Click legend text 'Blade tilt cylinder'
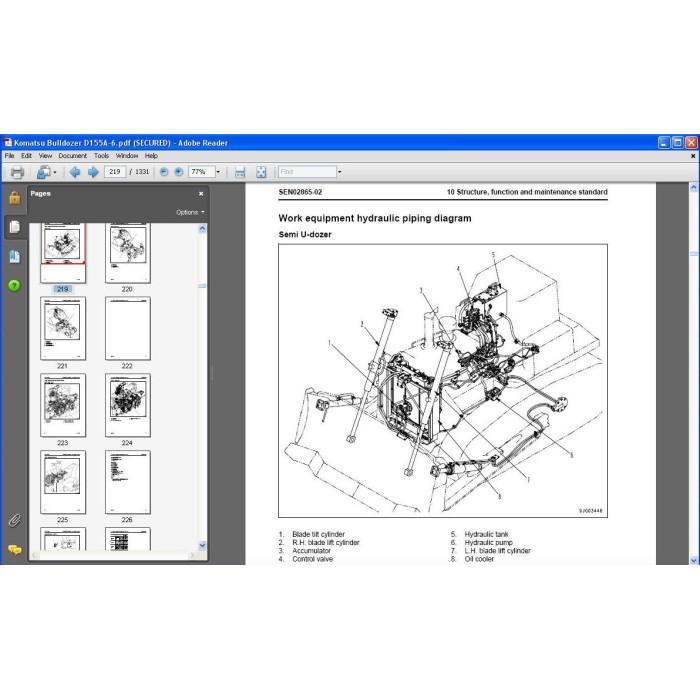This screenshot has width=700, height=700. [318, 534]
